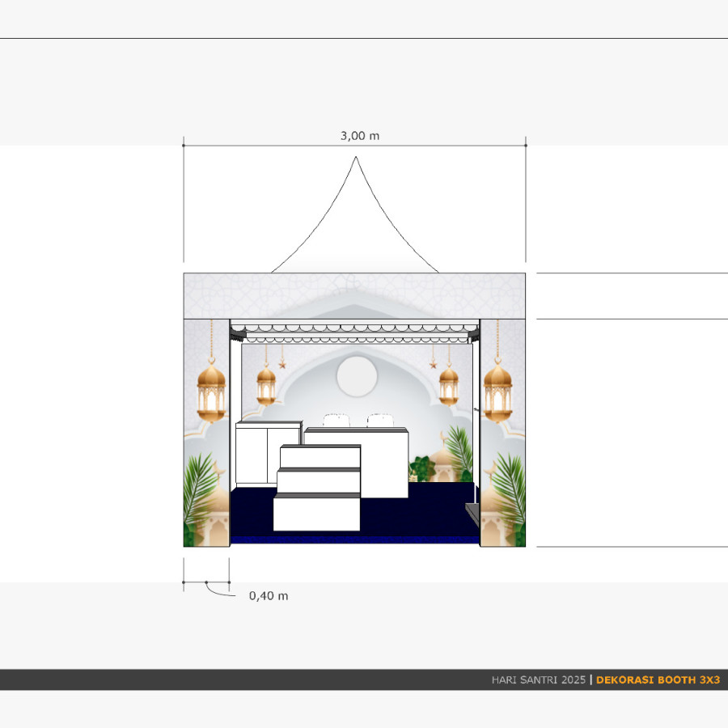Click the HARI SANTRI 2025 footer text
Viewport: 728px width, 728px height.
538,680
